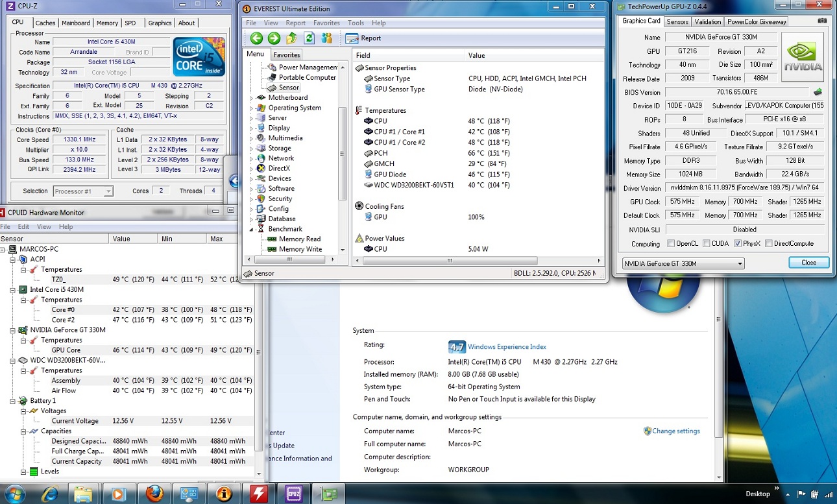This screenshot has width=837, height=504.
Task: Toggle the DirectCompute checkbox in GPU-Z
Action: [769, 244]
